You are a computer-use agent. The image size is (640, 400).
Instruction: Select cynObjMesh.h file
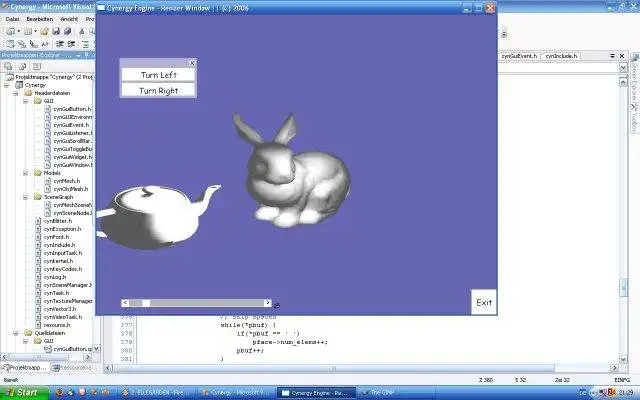(71, 189)
